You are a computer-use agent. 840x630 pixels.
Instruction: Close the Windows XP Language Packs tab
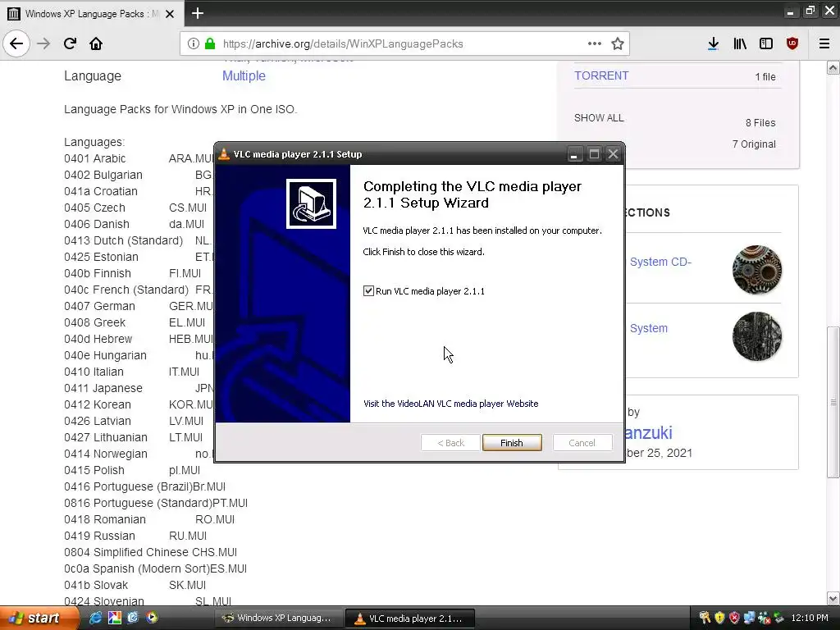point(170,14)
